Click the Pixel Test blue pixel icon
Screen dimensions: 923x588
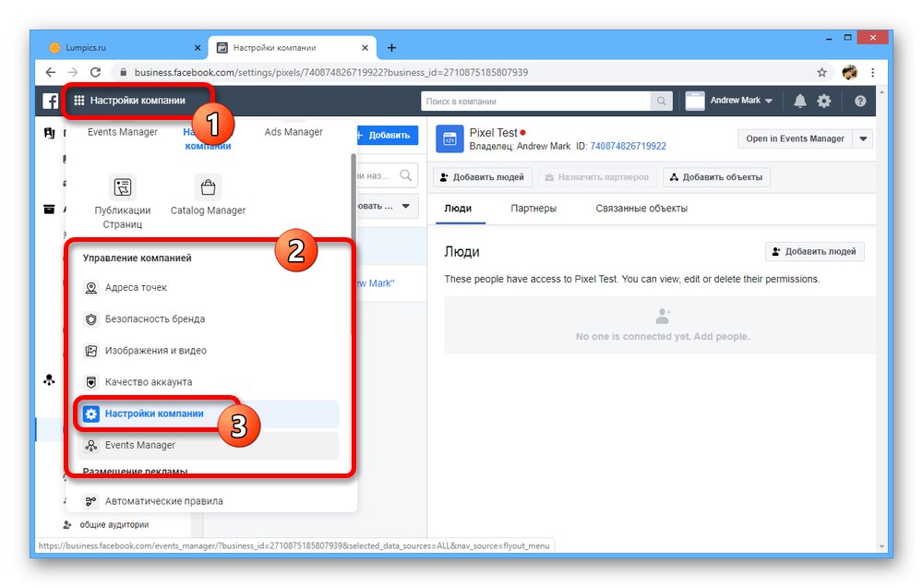pyautogui.click(x=450, y=139)
